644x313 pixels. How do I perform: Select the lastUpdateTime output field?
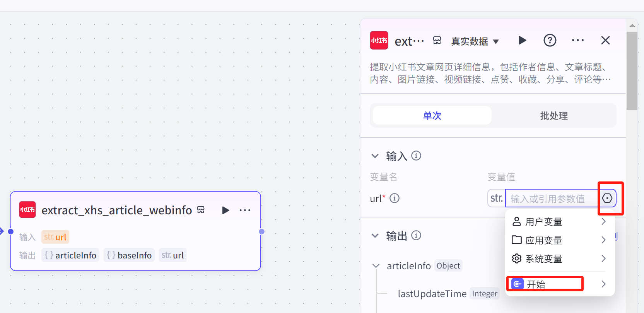pos(432,294)
